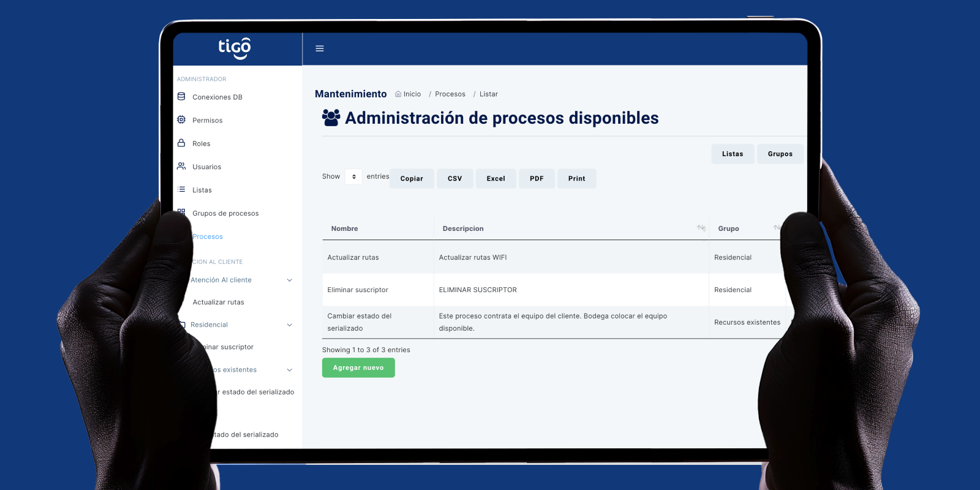The height and width of the screenshot is (490, 980).
Task: Click the Mantenimiento heading
Action: tap(351, 94)
